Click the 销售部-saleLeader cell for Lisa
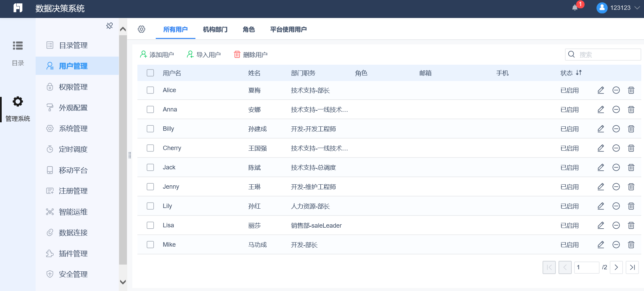Image resolution: width=644 pixels, height=291 pixels. [316, 225]
